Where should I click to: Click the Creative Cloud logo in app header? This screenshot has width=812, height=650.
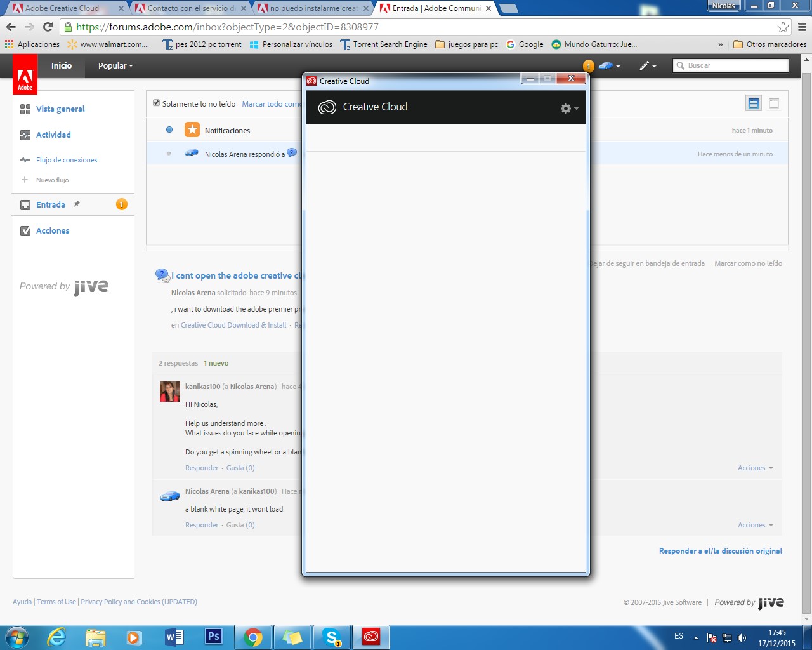pos(327,107)
